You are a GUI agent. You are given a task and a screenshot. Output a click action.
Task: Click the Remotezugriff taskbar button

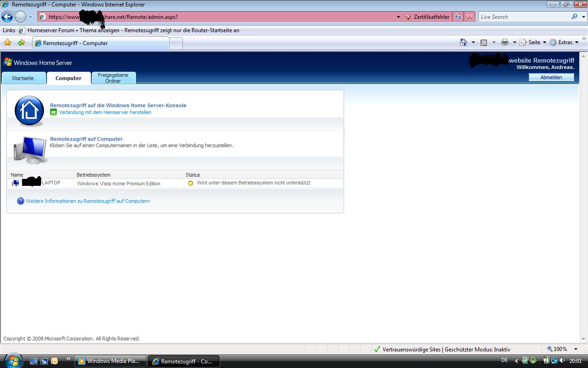tap(183, 361)
